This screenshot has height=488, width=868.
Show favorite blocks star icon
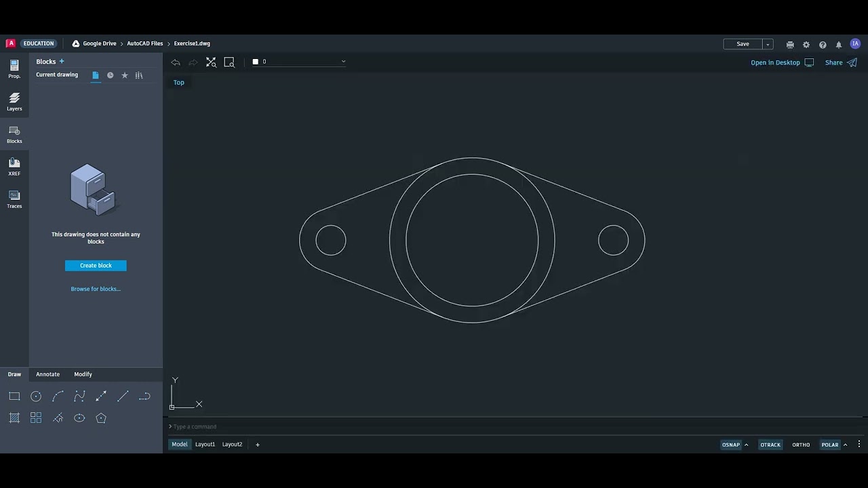click(125, 75)
